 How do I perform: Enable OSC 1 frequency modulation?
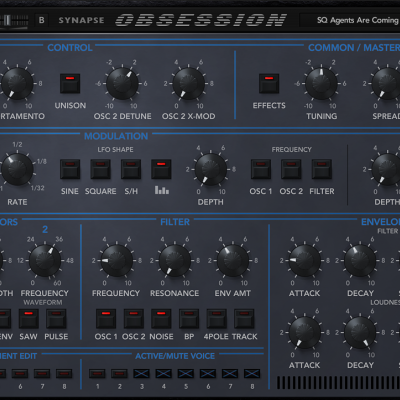261,169
